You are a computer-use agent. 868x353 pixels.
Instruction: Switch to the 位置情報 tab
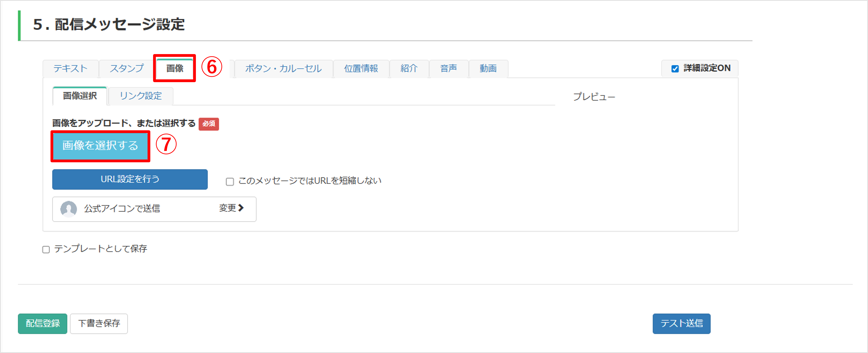pyautogui.click(x=361, y=69)
